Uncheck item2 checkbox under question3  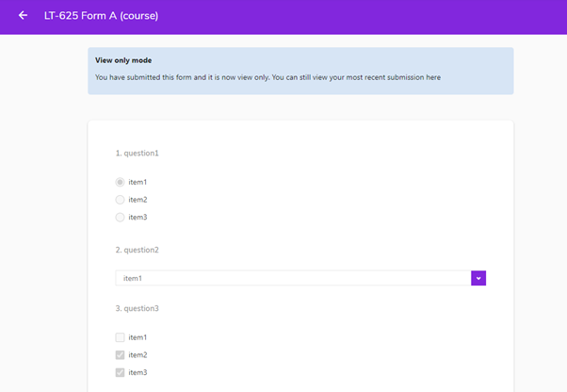(x=120, y=354)
